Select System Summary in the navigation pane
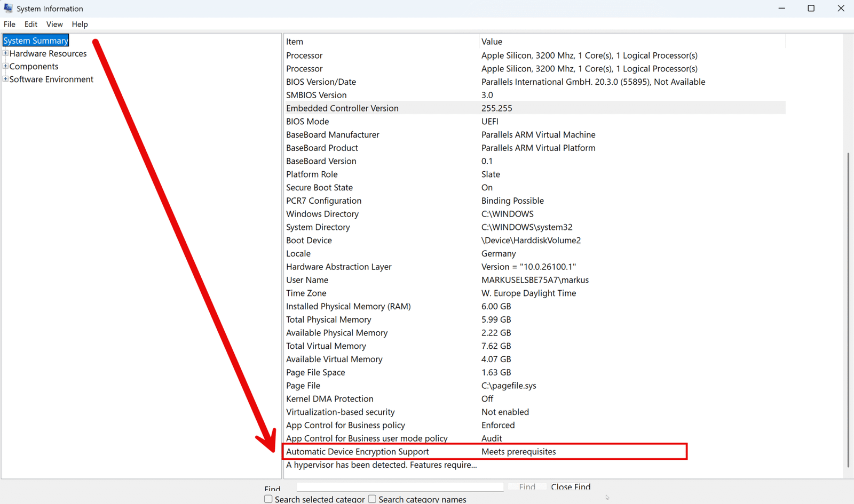854x504 pixels. (x=35, y=40)
